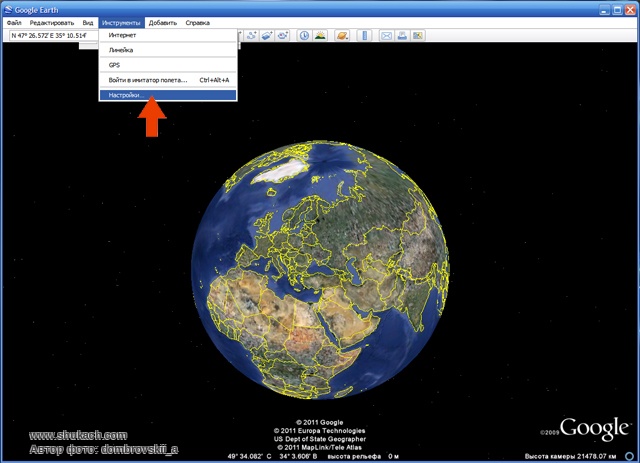The width and height of the screenshot is (640, 463).
Task: Select the Ruler tool icon
Action: 364,36
